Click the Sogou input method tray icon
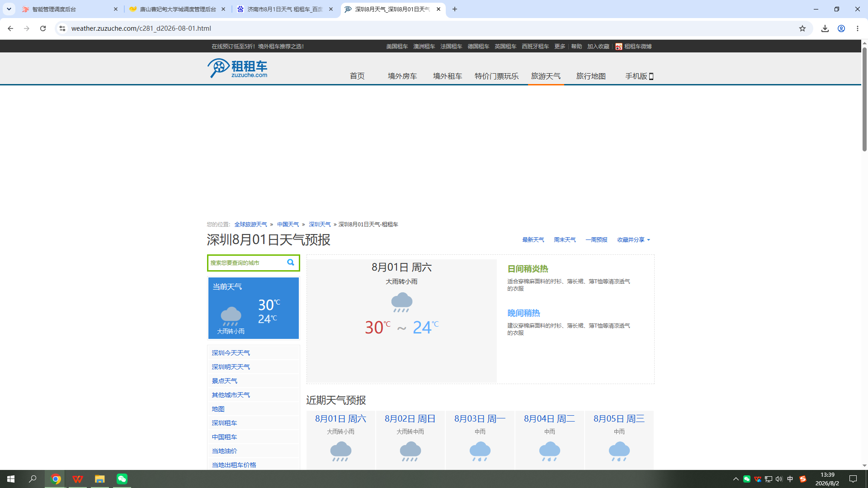Viewport: 868px width, 488px height. pyautogui.click(x=803, y=479)
